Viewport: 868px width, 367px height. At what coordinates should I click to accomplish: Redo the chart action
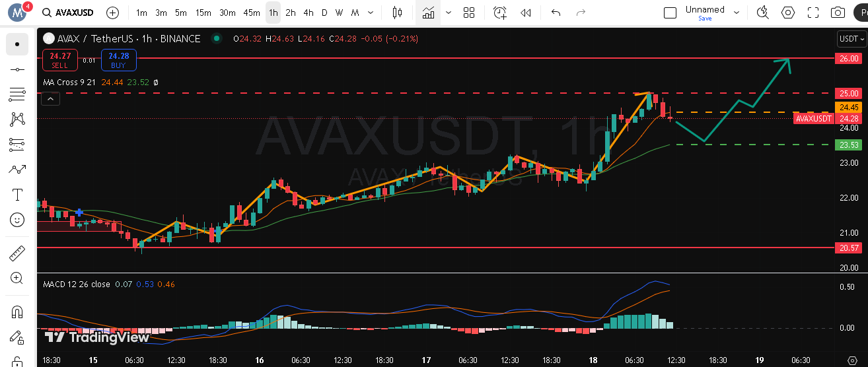click(581, 13)
